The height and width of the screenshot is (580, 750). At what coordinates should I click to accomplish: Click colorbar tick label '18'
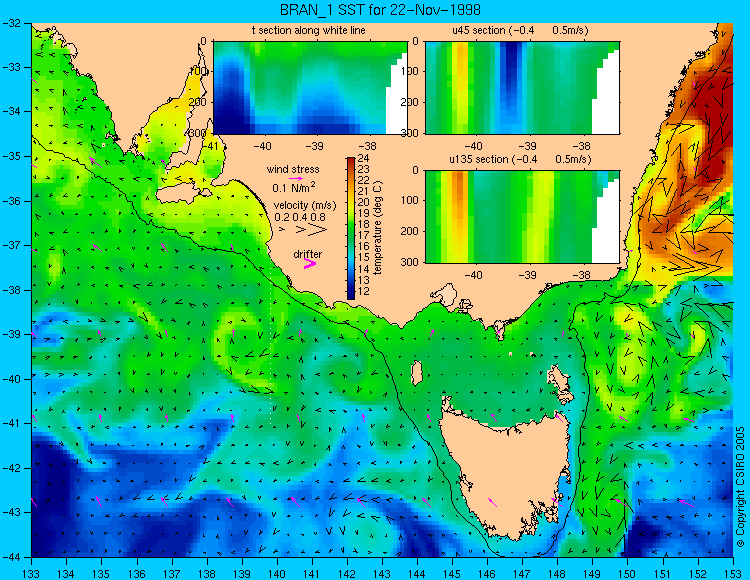[364, 224]
